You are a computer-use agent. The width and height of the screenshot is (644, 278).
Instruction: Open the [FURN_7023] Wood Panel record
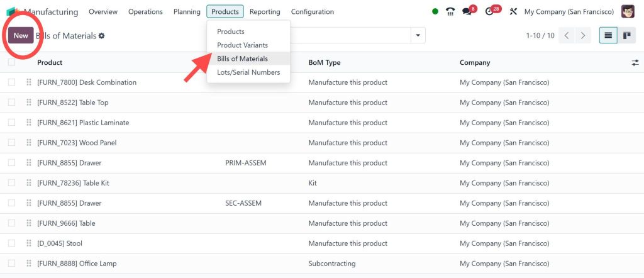tap(77, 143)
